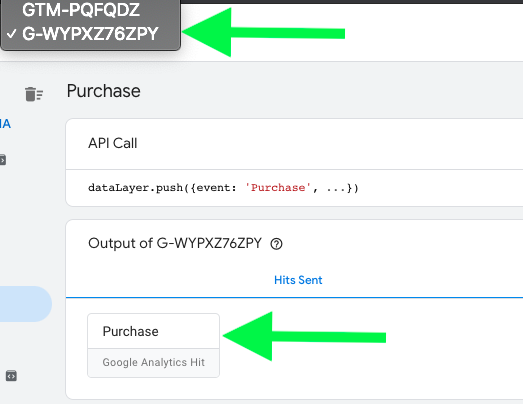
Task: Click the clear events trash icon
Action: [x=34, y=94]
